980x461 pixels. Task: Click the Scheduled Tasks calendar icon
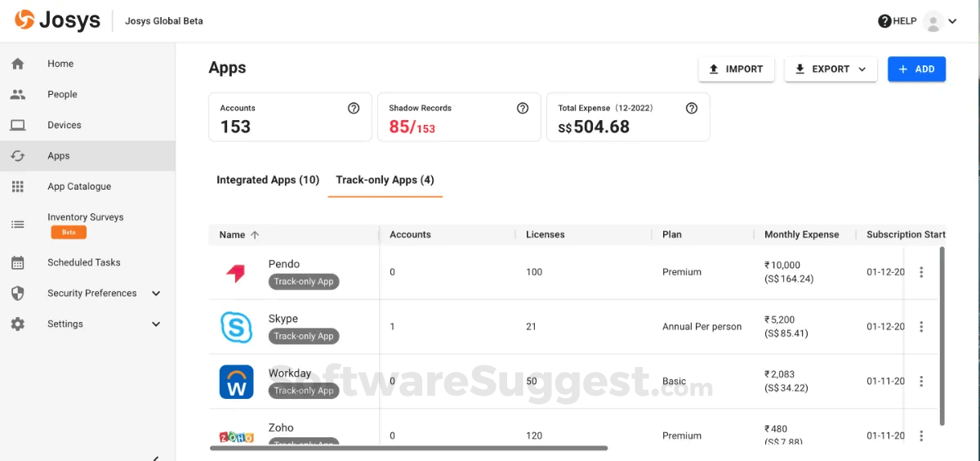pyautogui.click(x=18, y=262)
